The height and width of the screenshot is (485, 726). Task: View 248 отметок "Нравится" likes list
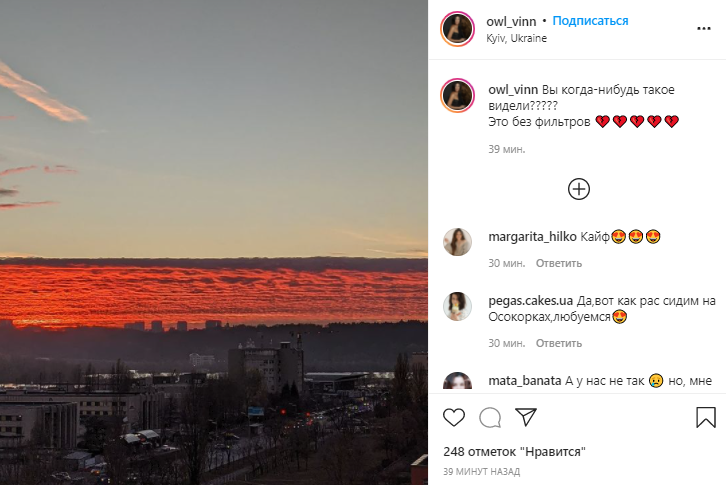[514, 452]
